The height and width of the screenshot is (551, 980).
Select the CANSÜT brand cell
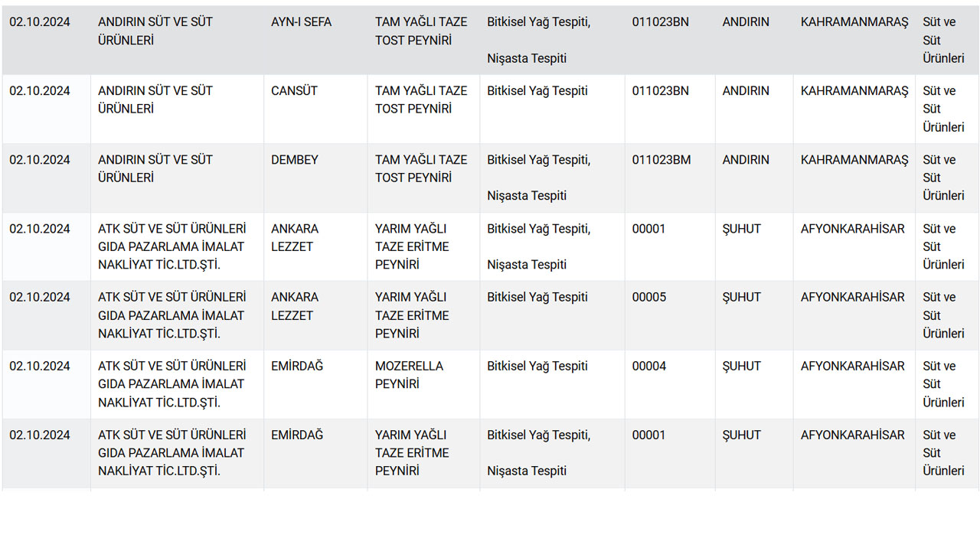pyautogui.click(x=294, y=91)
